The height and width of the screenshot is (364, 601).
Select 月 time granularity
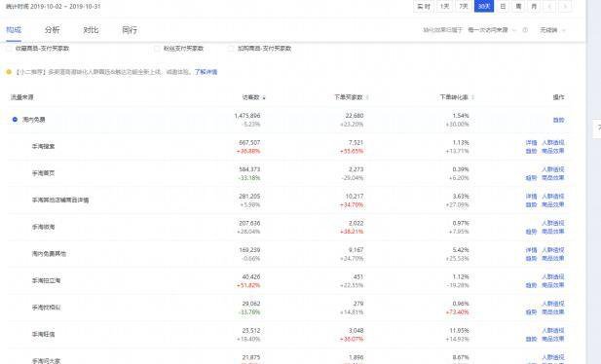coord(534,6)
